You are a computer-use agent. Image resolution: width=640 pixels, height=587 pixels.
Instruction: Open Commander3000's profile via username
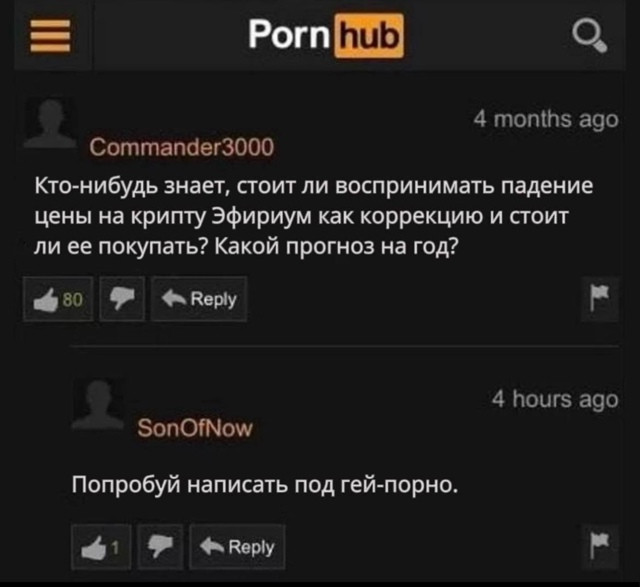tap(182, 147)
